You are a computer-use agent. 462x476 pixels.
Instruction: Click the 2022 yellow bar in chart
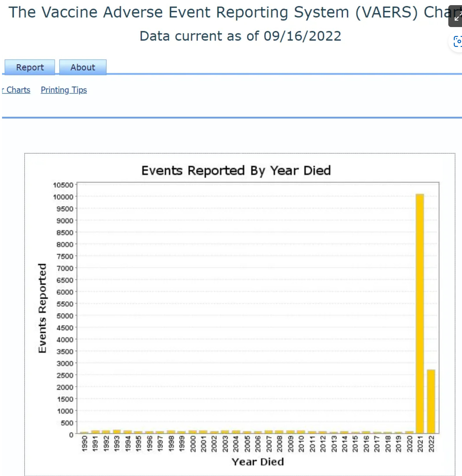431,401
